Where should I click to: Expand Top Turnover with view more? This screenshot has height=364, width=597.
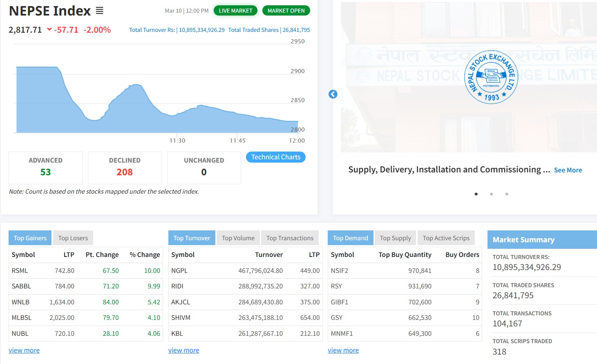tap(183, 351)
